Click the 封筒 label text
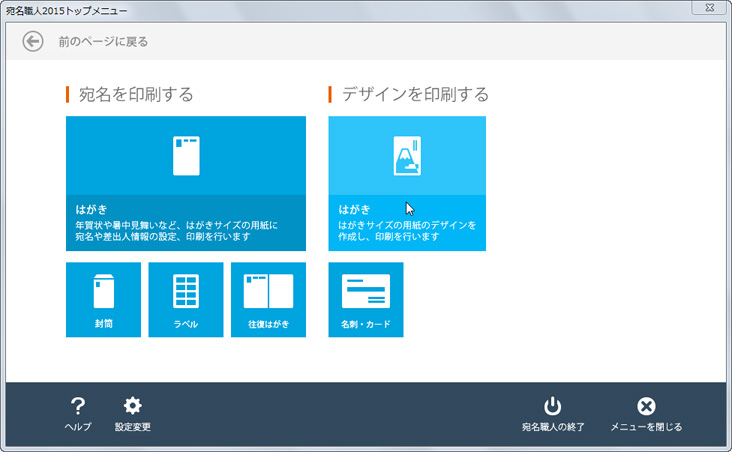The image size is (732, 452). (103, 325)
